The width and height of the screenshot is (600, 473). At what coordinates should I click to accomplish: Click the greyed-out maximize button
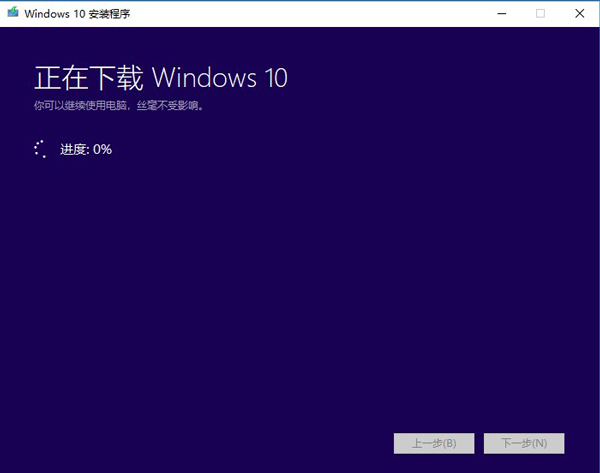click(x=540, y=13)
